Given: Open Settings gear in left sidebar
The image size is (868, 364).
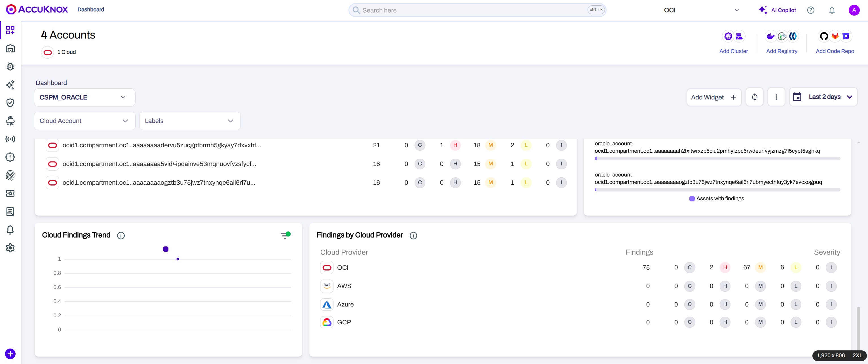Looking at the screenshot, I should click(10, 248).
